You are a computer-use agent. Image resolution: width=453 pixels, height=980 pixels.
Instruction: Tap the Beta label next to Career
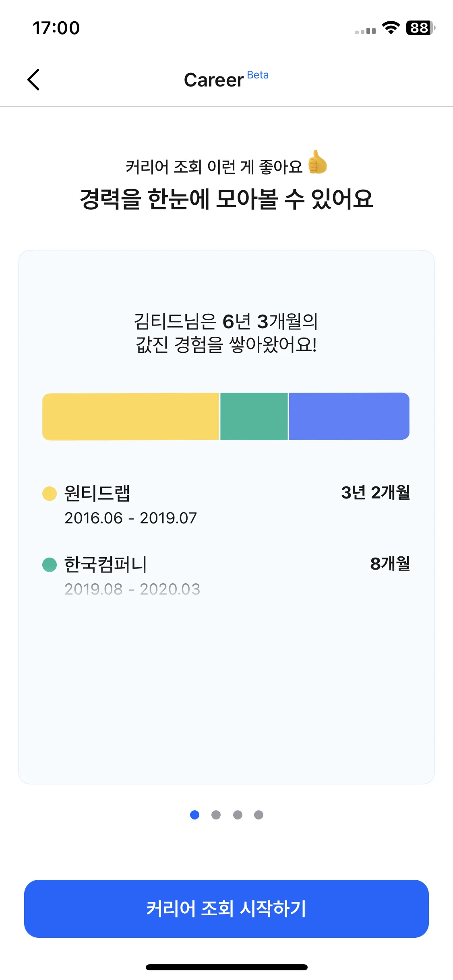[258, 75]
